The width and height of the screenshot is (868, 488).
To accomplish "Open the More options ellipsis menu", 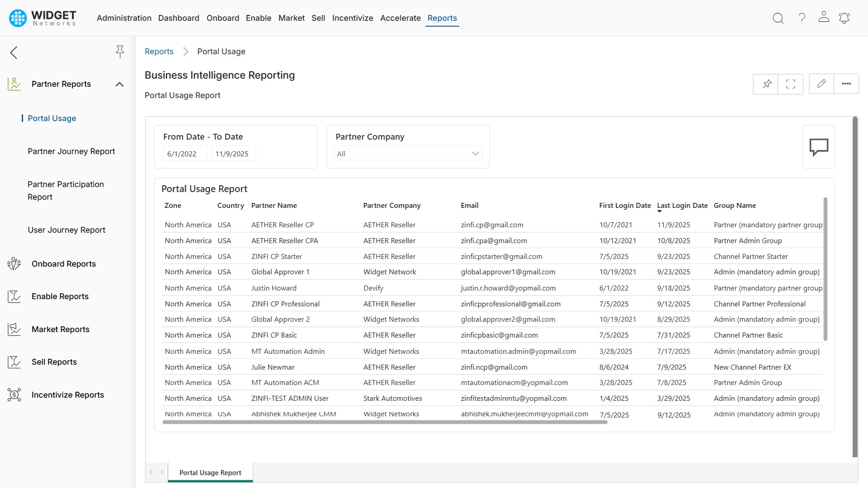I will click(x=847, y=83).
